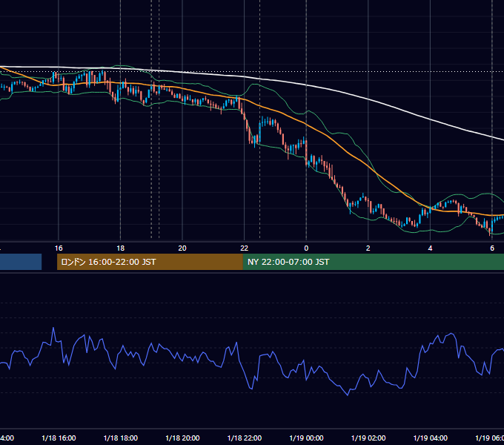Click hour label 16 on the chart axis

[59, 248]
